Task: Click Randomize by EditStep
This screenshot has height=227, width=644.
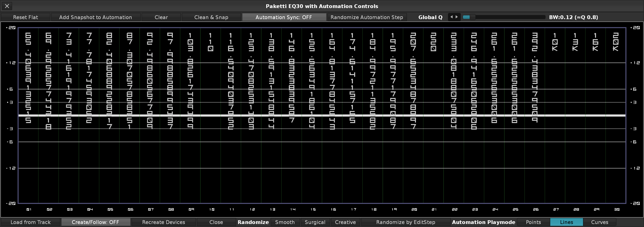Action: point(406,222)
